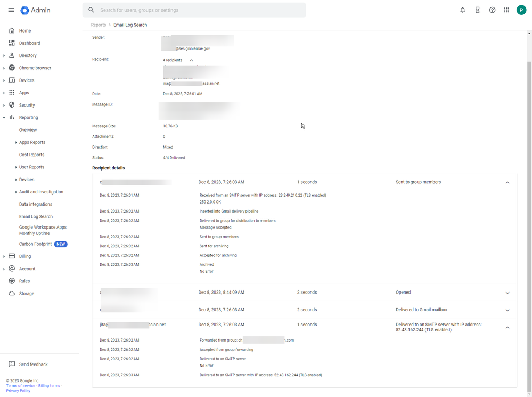Click the Google Admin logo
The height and width of the screenshot is (397, 532).
tap(35, 10)
